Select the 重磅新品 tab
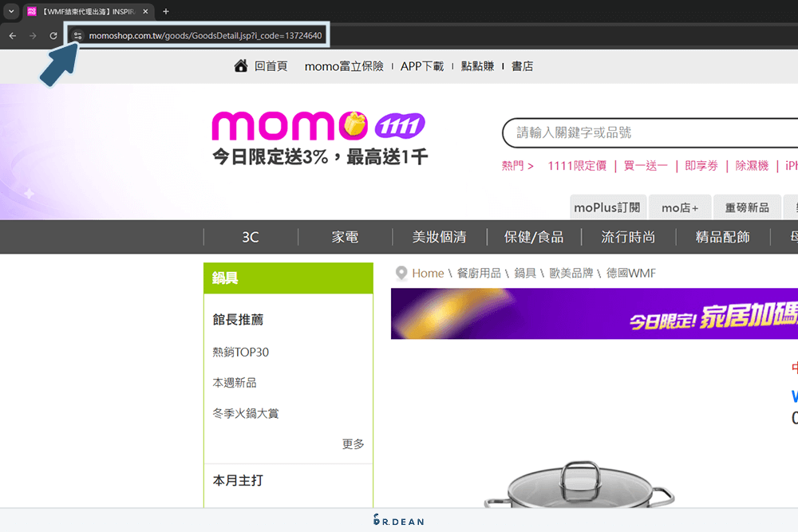The width and height of the screenshot is (798, 532). tap(747, 207)
